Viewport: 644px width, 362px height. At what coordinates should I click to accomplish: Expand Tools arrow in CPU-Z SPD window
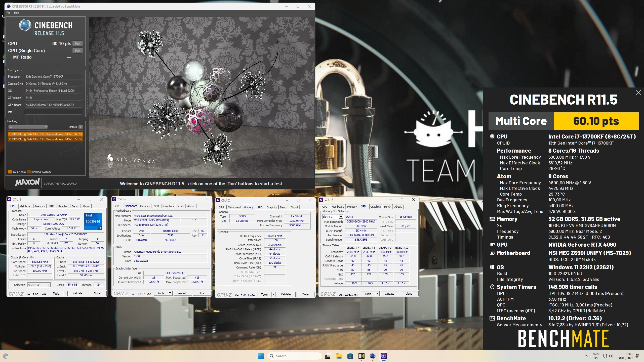coord(377,294)
